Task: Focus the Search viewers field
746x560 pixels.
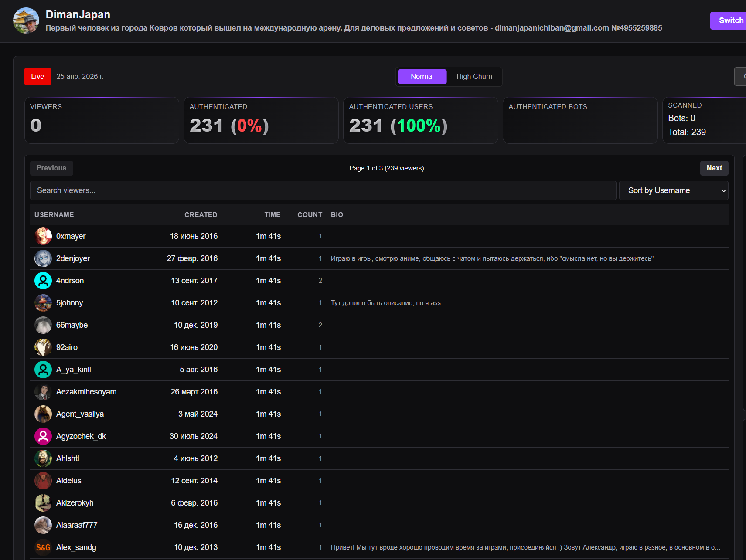Action: pos(323,190)
